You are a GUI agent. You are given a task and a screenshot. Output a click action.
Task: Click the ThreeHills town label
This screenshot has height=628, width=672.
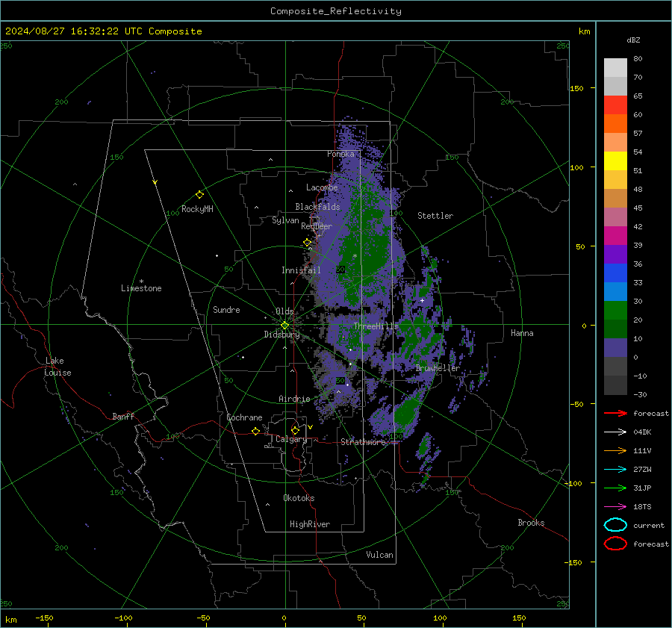point(376,326)
